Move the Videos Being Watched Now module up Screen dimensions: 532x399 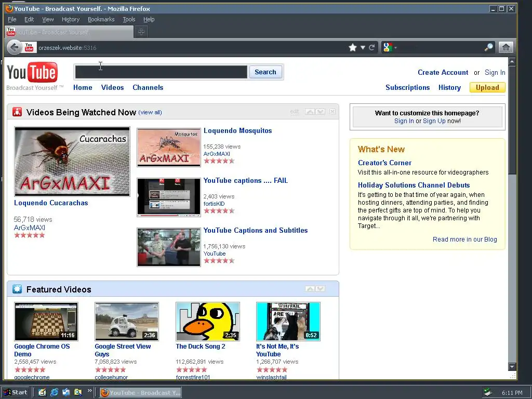tap(310, 112)
